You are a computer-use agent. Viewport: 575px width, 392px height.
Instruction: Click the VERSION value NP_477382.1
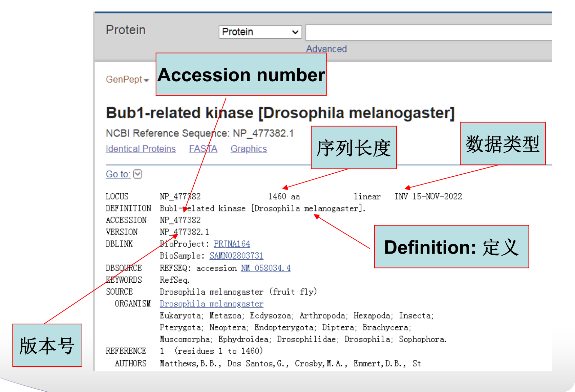pos(185,232)
